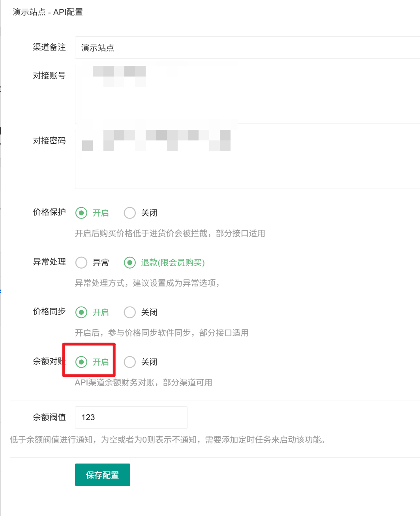The image size is (420, 516).
Task: Select 关闭 for 价格保护
Action: point(130,213)
